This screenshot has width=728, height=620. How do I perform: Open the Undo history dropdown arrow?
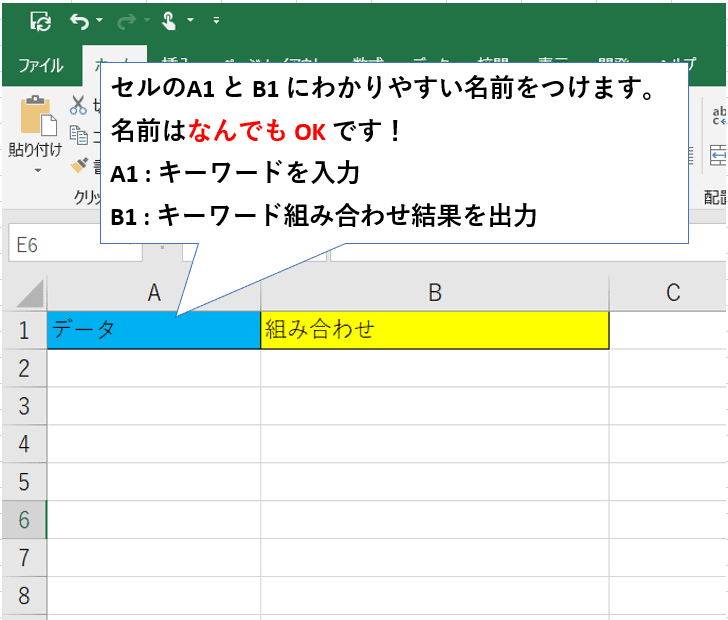[100, 21]
